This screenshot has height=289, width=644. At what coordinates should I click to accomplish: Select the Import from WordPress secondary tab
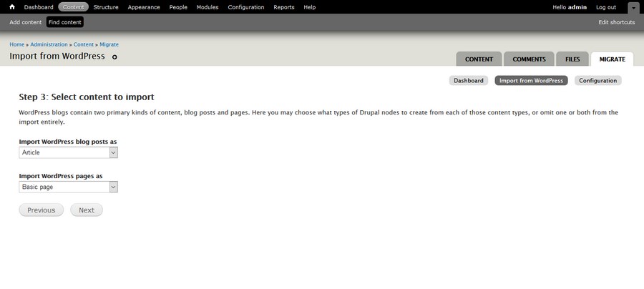coord(531,80)
